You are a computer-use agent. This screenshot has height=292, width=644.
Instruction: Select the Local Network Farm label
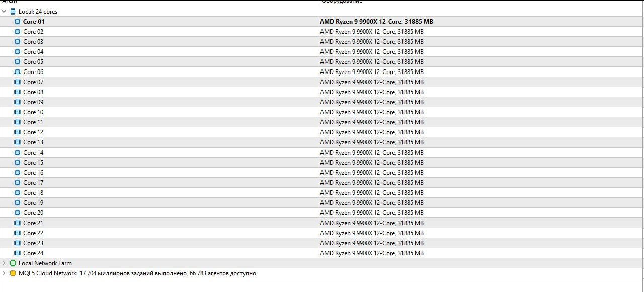point(45,263)
